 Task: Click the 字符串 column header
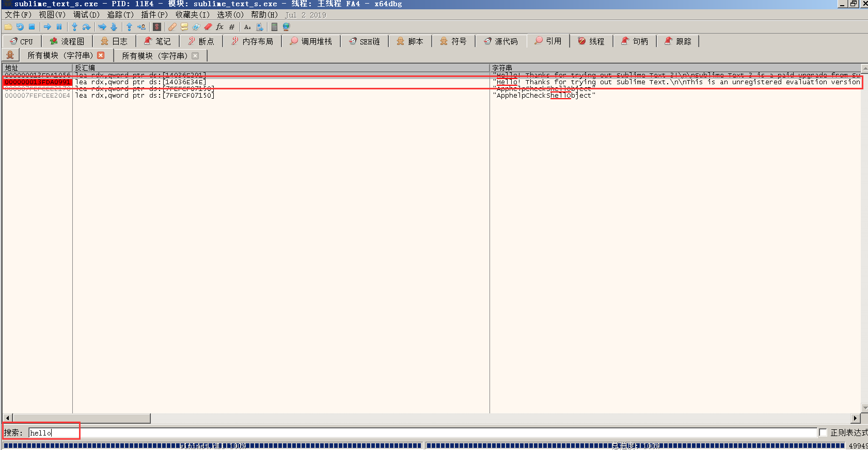tap(675, 68)
